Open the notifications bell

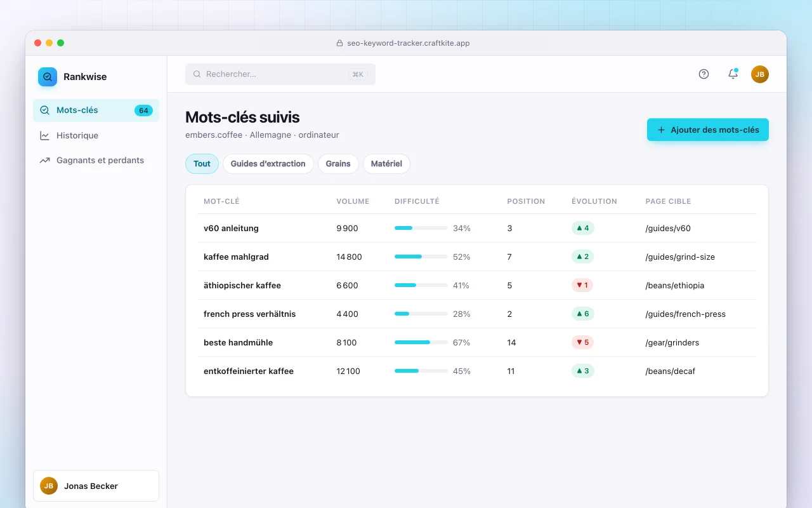(x=733, y=74)
